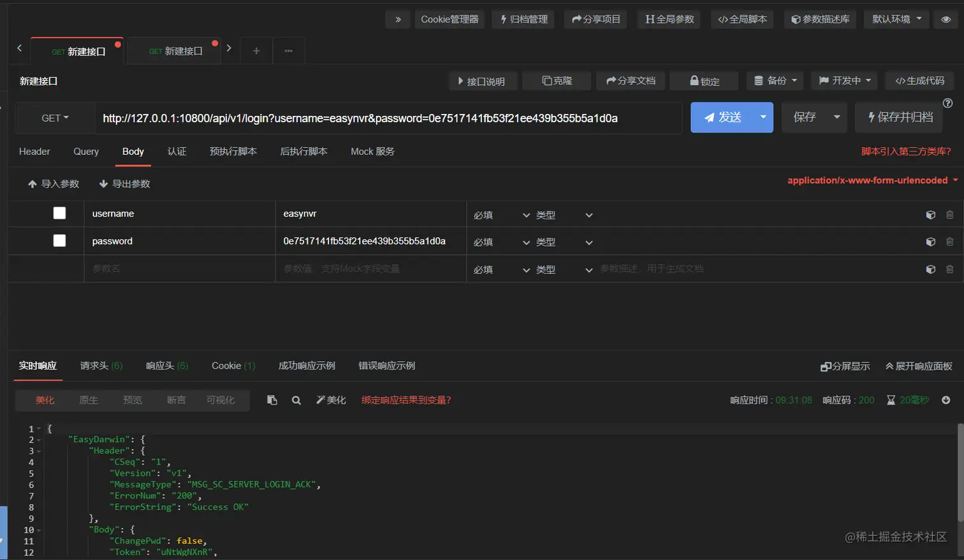Open the tab options ellipsis menu

point(289,51)
